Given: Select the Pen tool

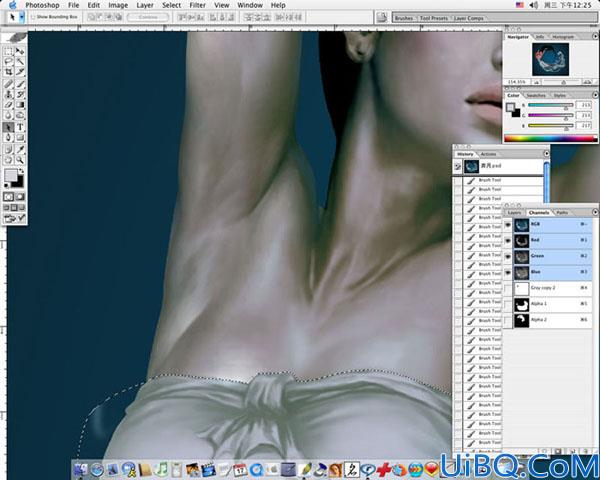Looking at the screenshot, I should point(8,138).
